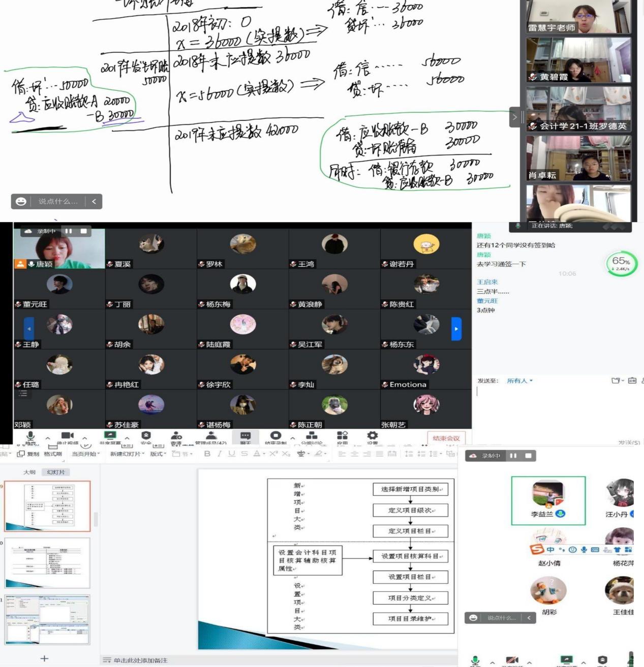Open chat screenshot icon beside file icon
The width and height of the screenshot is (644, 667).
632,380
